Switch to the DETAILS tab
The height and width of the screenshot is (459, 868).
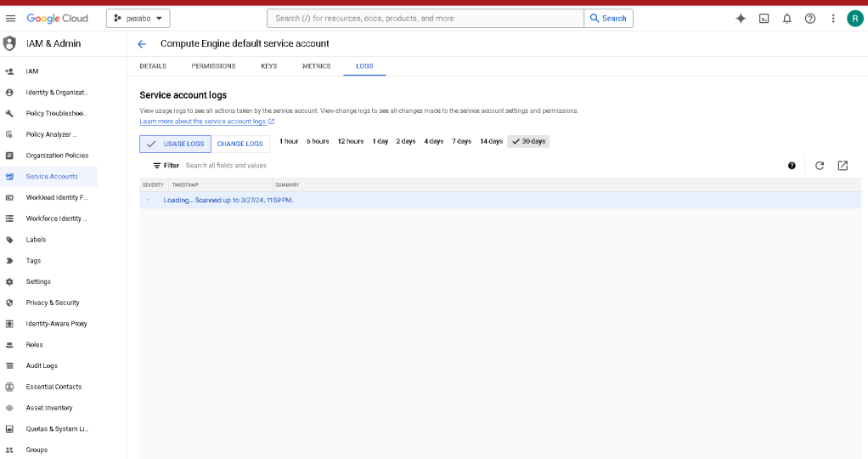[153, 66]
